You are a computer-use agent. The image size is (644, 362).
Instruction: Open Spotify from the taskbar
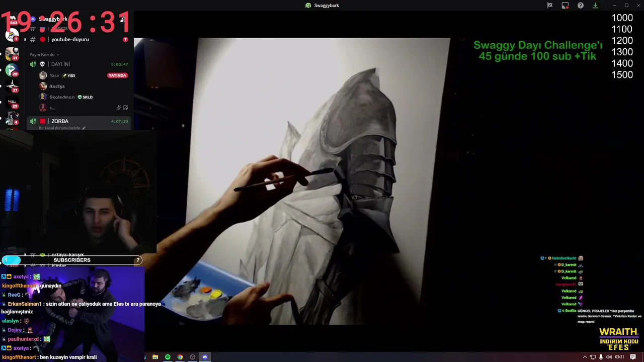click(x=168, y=357)
